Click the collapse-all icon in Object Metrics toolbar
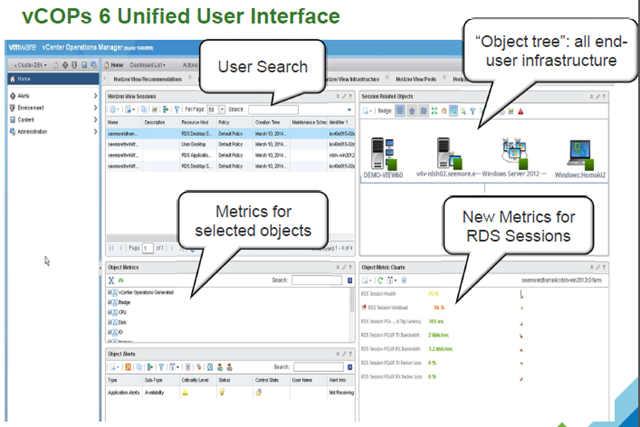 pos(111,280)
